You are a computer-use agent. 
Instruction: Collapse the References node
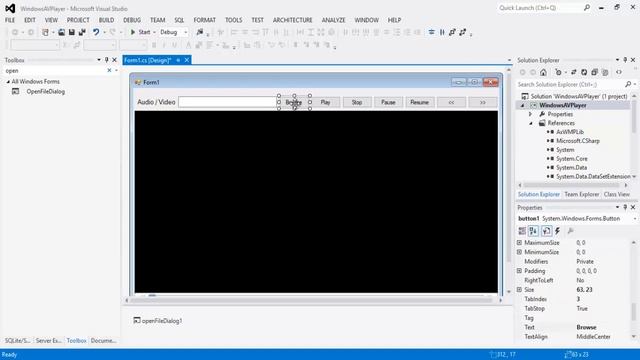531,123
